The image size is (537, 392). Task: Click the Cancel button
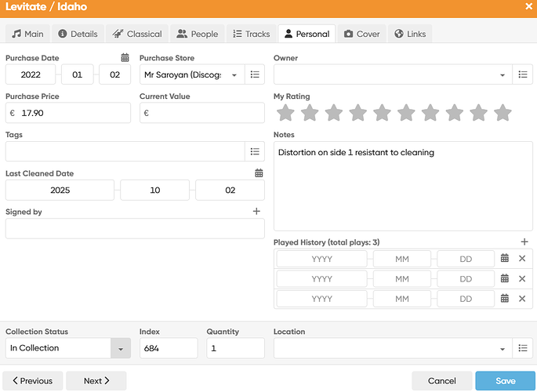click(x=442, y=381)
